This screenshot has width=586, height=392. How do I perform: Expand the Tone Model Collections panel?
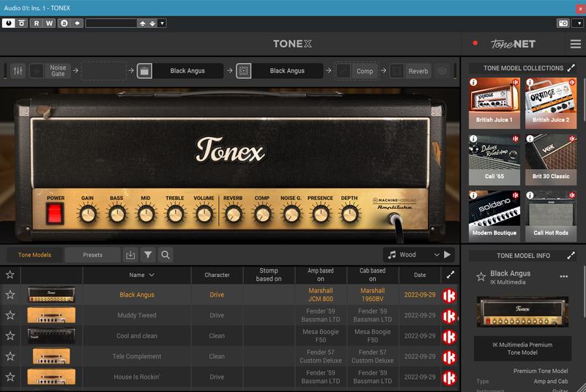click(571, 68)
